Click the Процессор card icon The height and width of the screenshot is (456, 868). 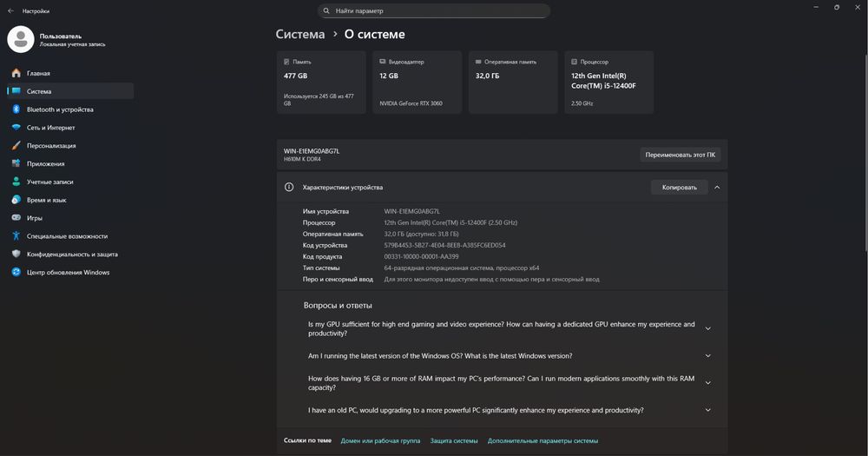click(574, 62)
